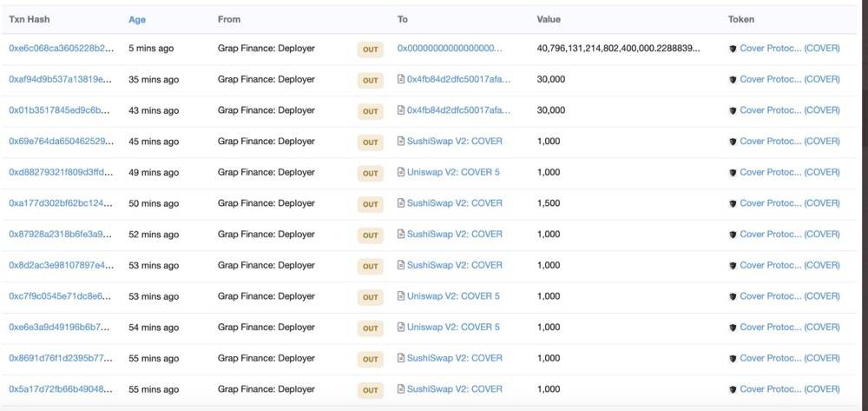Open transaction hash 0xe6c068ca3605228b2

click(x=62, y=48)
